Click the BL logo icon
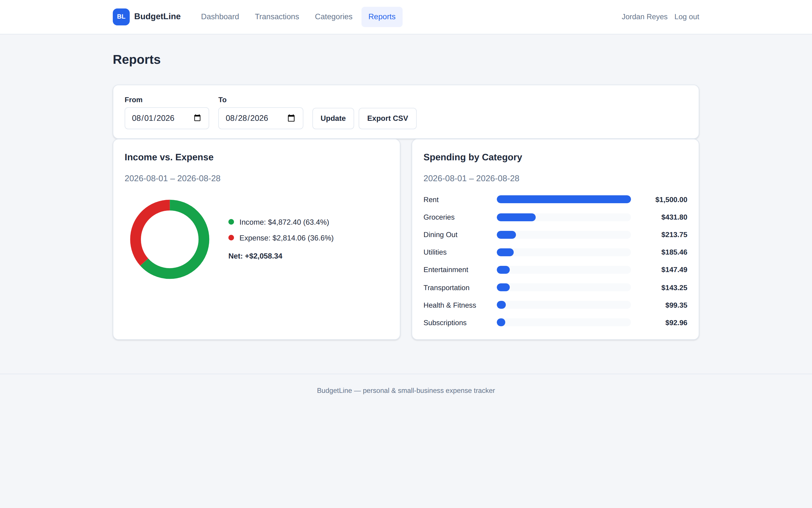The width and height of the screenshot is (812, 508). point(121,17)
